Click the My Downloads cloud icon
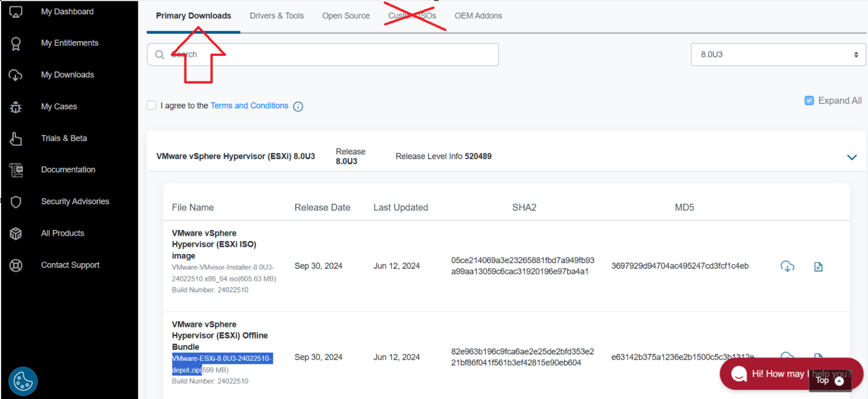 pos(16,75)
